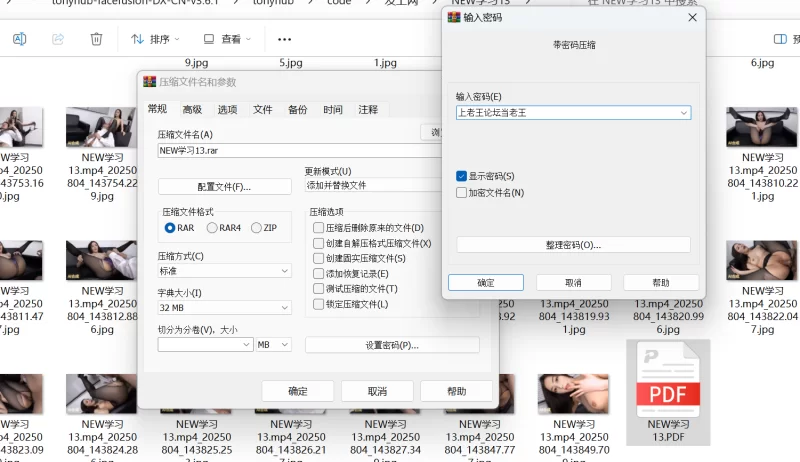
Task: Select the file named 6.jpg
Action: pos(762,63)
